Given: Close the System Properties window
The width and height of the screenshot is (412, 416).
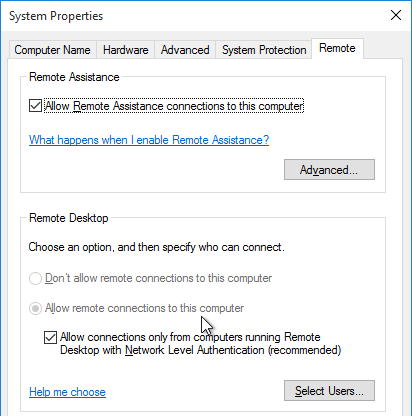Looking at the screenshot, I should tap(396, 15).
